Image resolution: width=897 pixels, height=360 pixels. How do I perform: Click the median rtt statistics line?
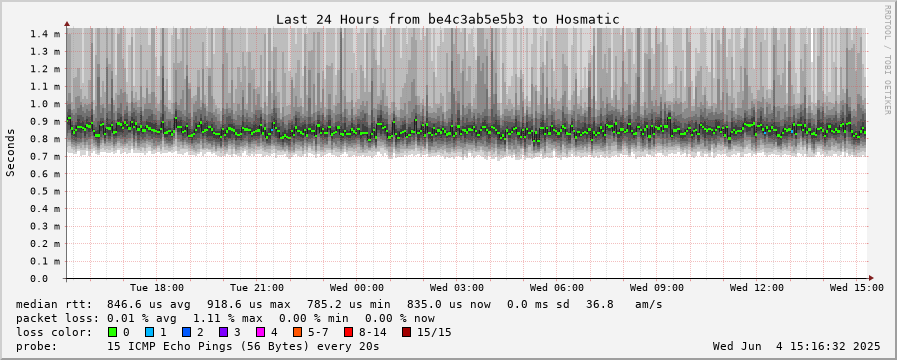(x=339, y=304)
